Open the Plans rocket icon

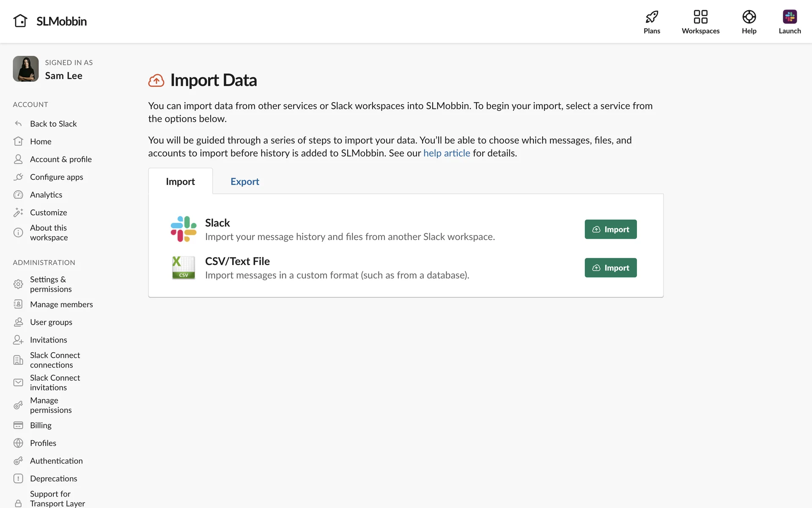point(652,17)
